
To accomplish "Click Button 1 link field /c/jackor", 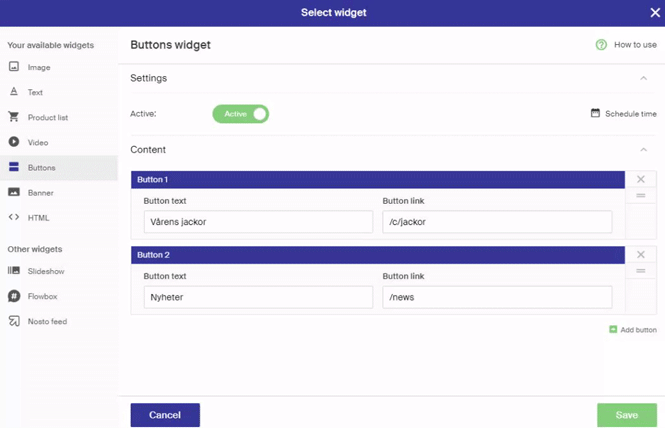I will (497, 222).
